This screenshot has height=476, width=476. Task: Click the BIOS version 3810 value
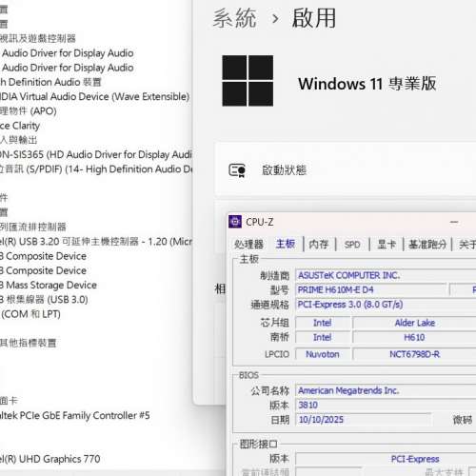[386, 405]
